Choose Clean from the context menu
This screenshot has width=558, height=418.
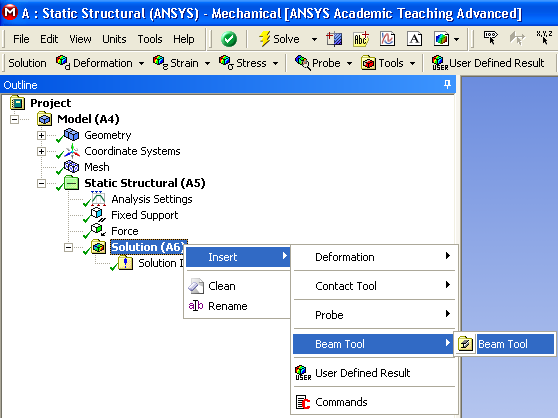pos(221,286)
